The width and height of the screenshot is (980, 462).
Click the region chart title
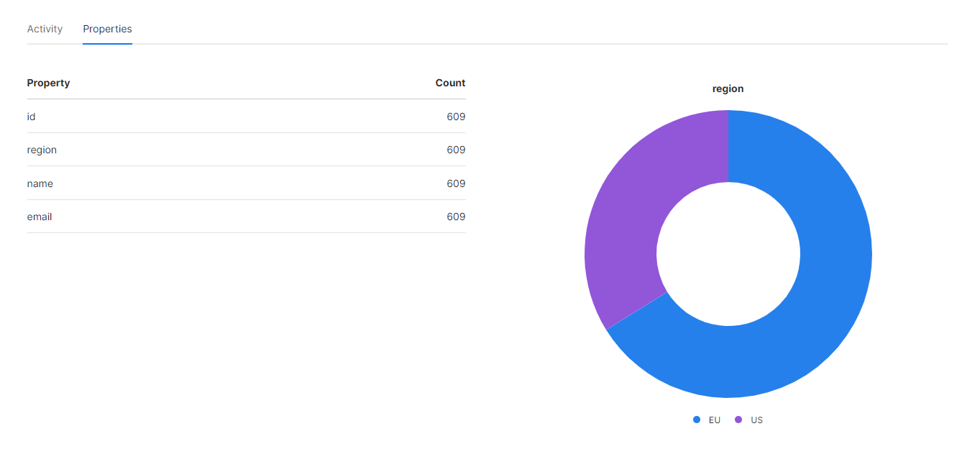click(728, 89)
